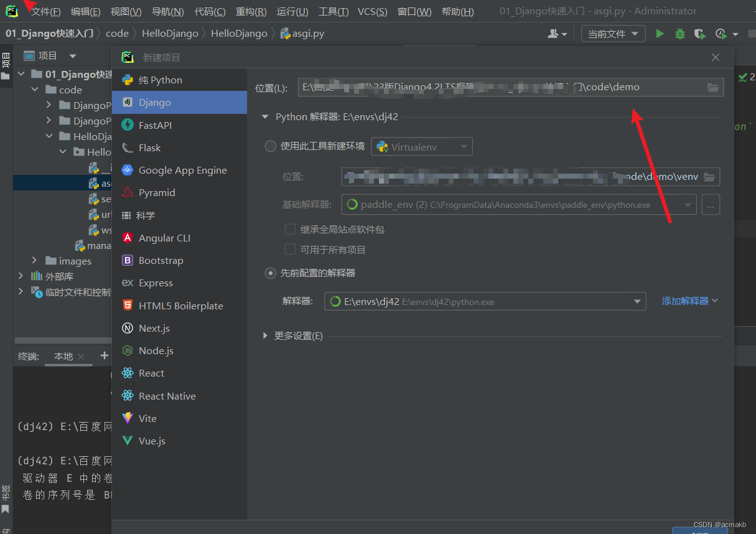
Task: Open the 运行(U) menu
Action: 292,12
